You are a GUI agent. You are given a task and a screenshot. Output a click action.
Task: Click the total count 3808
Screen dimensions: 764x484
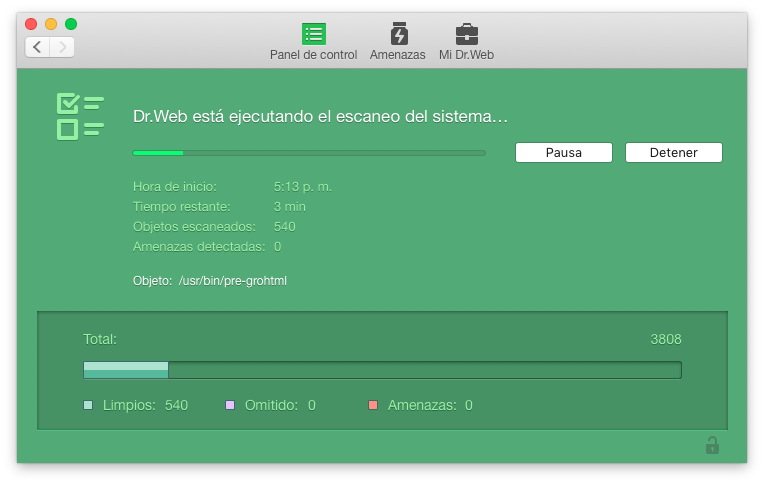(666, 339)
